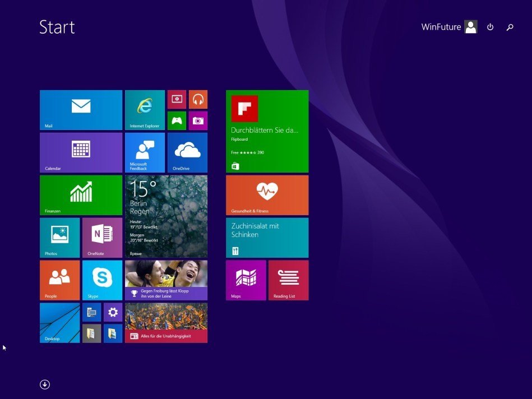Open the Camera tile
532x399 pixels.
[x=198, y=120]
